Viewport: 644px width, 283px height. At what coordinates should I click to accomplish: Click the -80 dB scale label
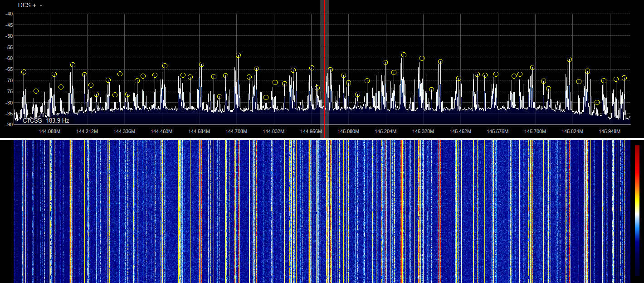coord(9,103)
